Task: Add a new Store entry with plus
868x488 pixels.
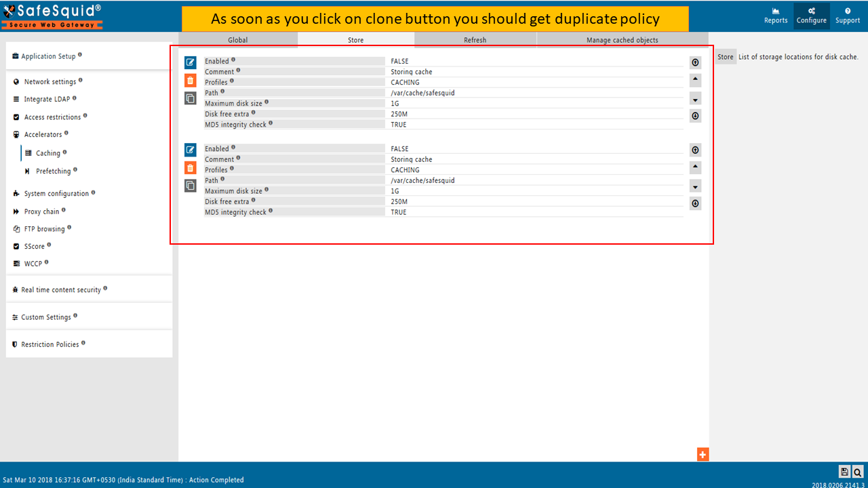Action: (x=703, y=455)
